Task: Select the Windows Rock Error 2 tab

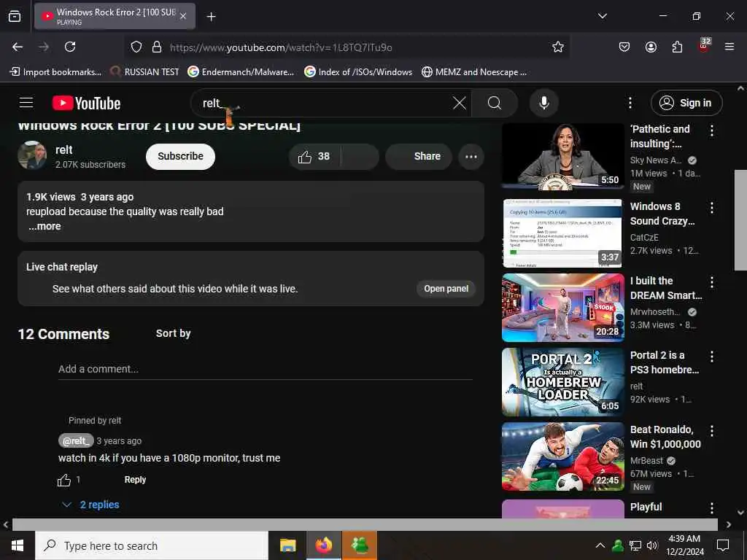Action: coord(115,16)
